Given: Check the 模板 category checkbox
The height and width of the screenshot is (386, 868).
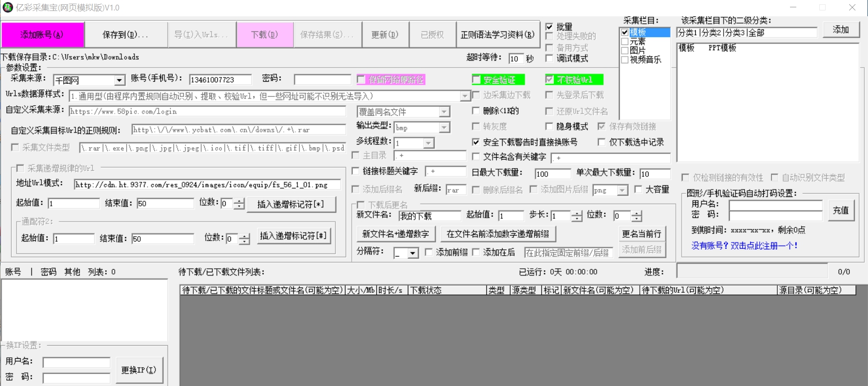Looking at the screenshot, I should click(x=625, y=32).
